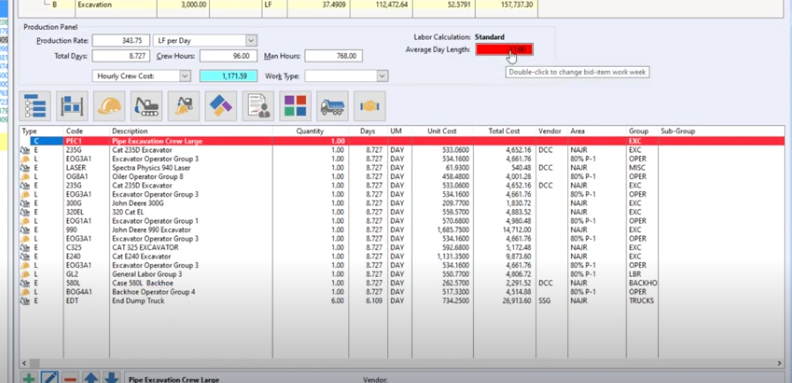792x383 pixels.
Task: Click the equipment type icon on the LASER row
Action: click(25, 168)
